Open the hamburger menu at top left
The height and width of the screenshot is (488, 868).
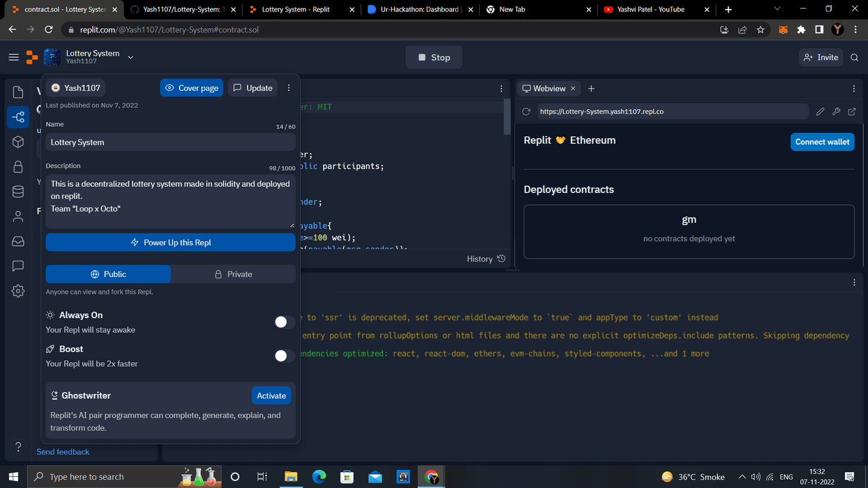point(13,57)
